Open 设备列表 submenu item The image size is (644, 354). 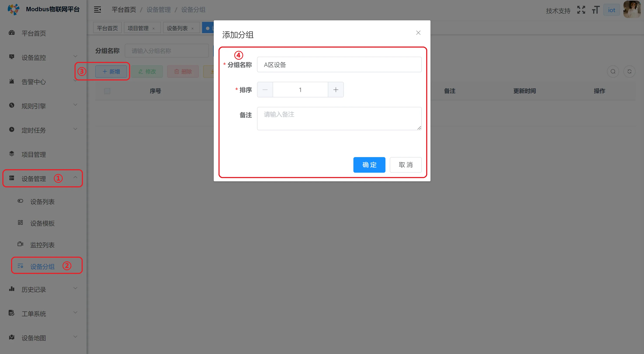click(42, 202)
